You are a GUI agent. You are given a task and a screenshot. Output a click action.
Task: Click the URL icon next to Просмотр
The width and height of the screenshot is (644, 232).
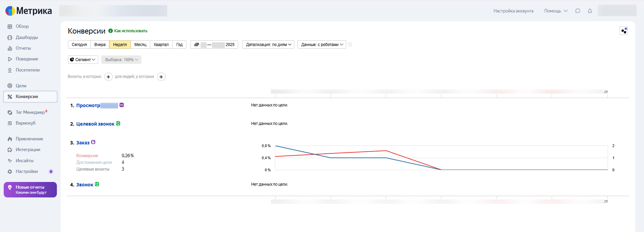pyautogui.click(x=122, y=105)
